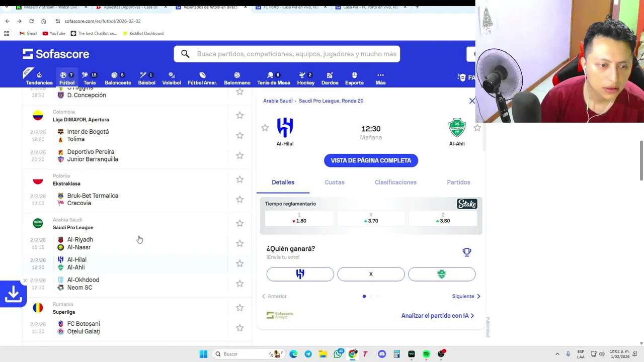644x362 pixels.
Task: Open the Hockey sport category
Action: pyautogui.click(x=305, y=78)
